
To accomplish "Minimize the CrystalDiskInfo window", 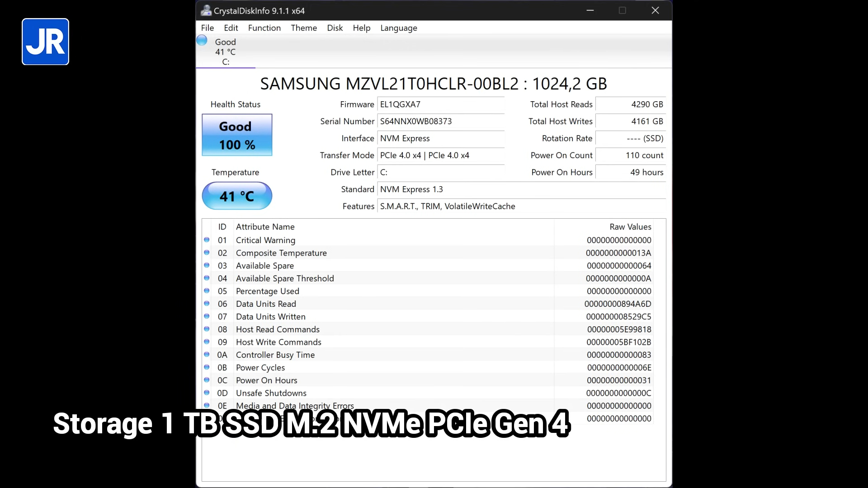I will 590,10.
